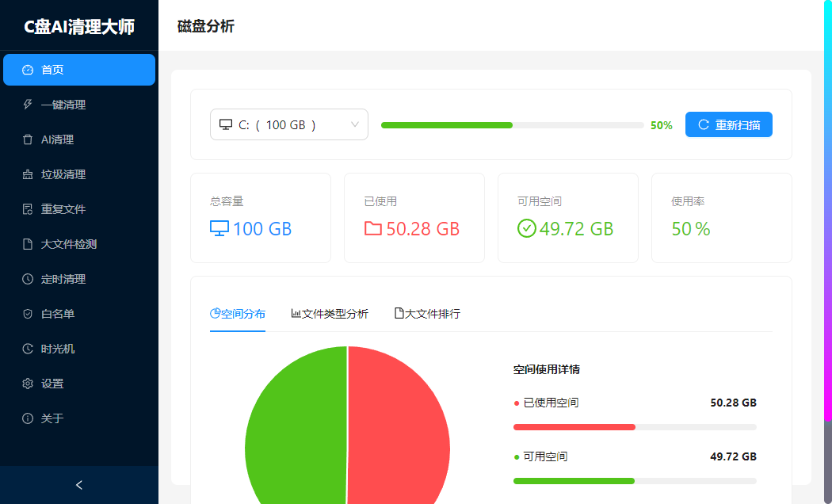Screen dimensions: 832x504
Task: Click the shield icon for 白名单
Action: coord(28,314)
